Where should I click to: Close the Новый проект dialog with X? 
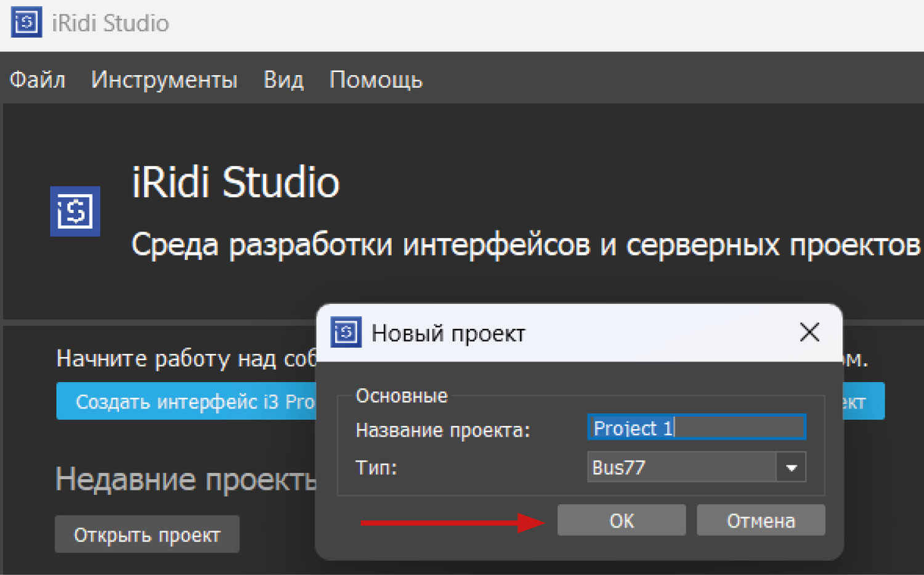click(x=809, y=332)
